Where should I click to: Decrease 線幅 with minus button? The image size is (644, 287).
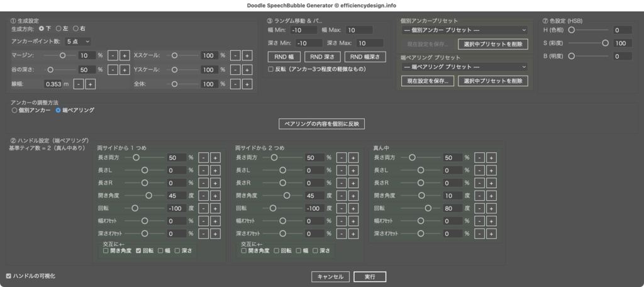(x=79, y=84)
